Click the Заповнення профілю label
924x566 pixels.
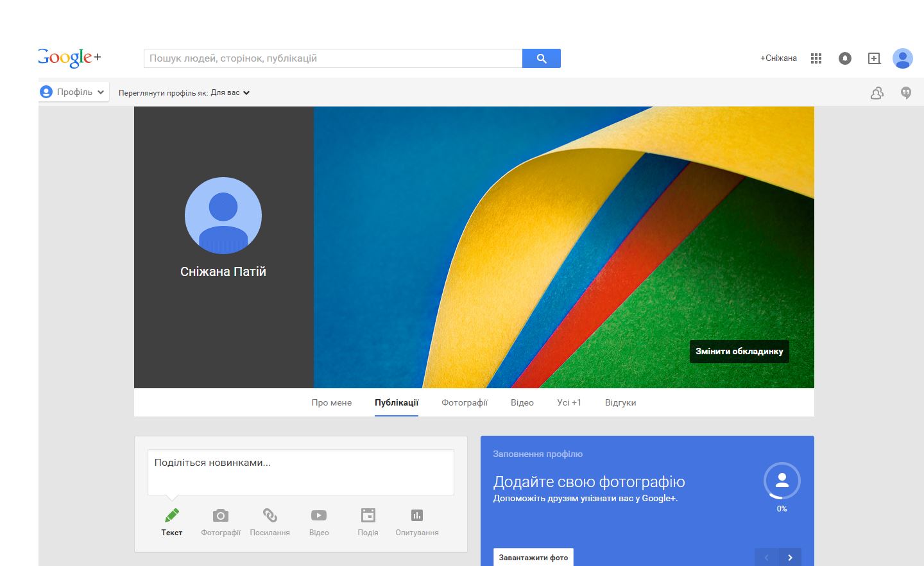click(538, 454)
